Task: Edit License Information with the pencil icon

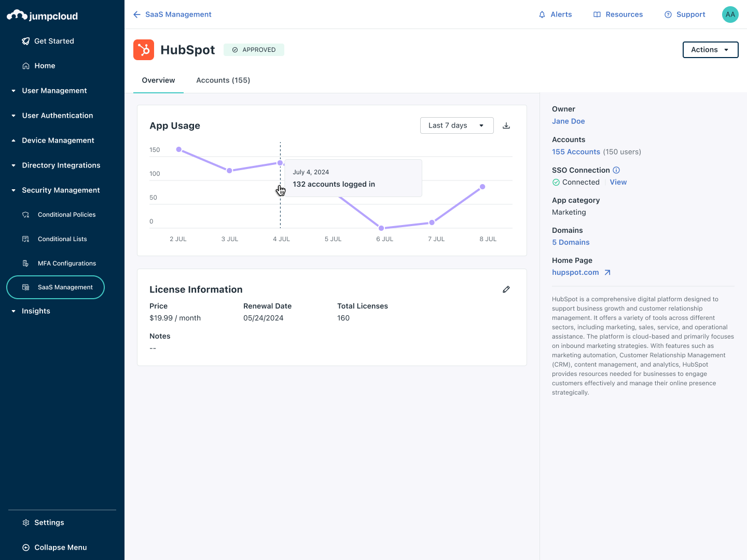Action: tap(506, 289)
